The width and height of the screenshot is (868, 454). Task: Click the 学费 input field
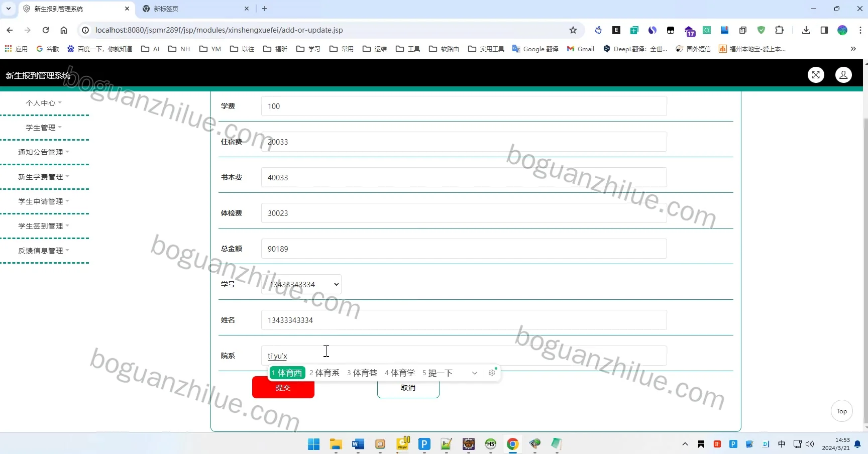coord(464,106)
